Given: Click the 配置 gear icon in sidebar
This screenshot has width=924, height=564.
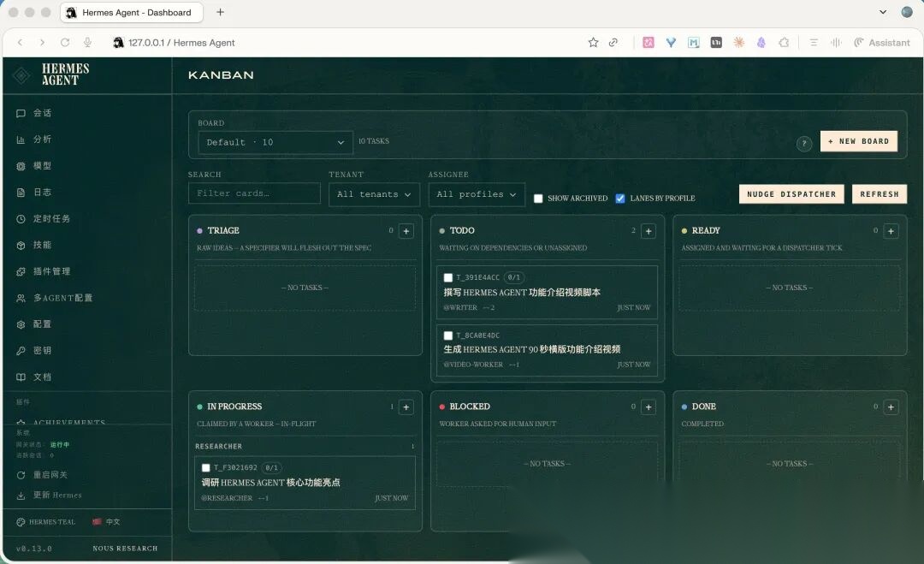Looking at the screenshot, I should [21, 324].
